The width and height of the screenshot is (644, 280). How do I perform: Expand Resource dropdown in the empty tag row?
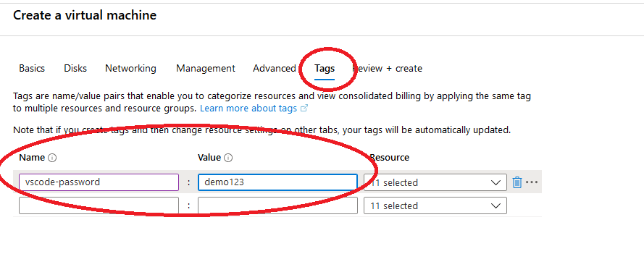(435, 205)
